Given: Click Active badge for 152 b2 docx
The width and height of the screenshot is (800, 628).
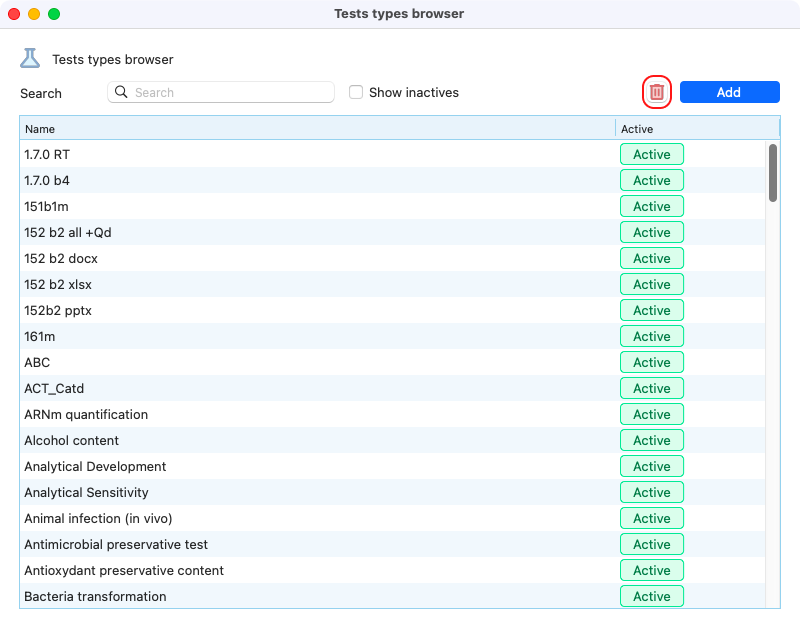Looking at the screenshot, I should coord(652,259).
